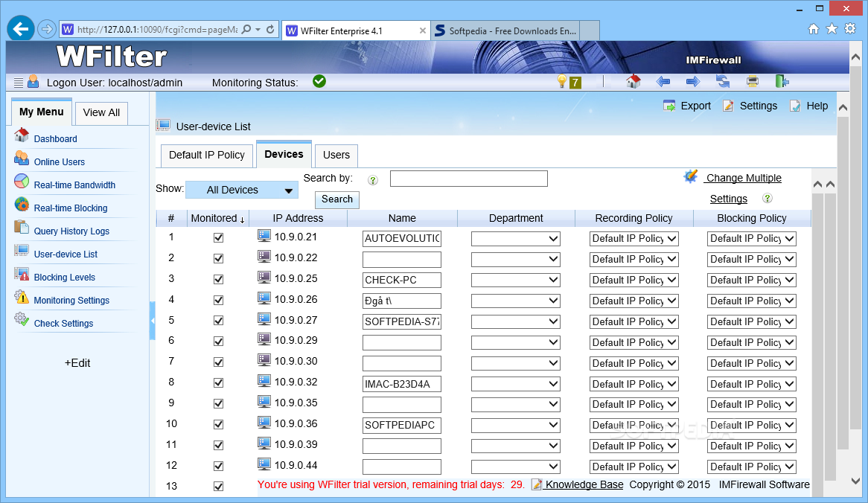The width and height of the screenshot is (868, 503).
Task: Uncheck Monitored for device 10.9.0.36
Action: pos(219,424)
